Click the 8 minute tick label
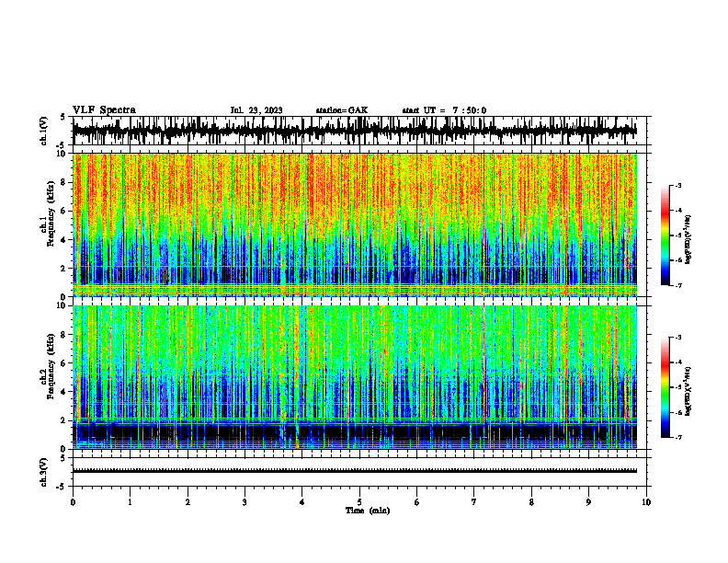 tap(531, 502)
